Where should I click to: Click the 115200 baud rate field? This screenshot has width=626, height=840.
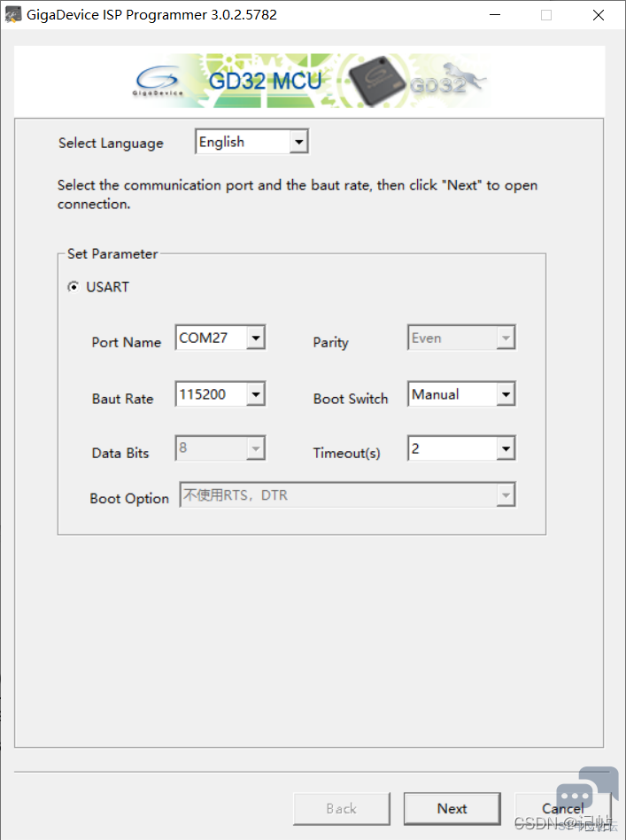click(212, 395)
